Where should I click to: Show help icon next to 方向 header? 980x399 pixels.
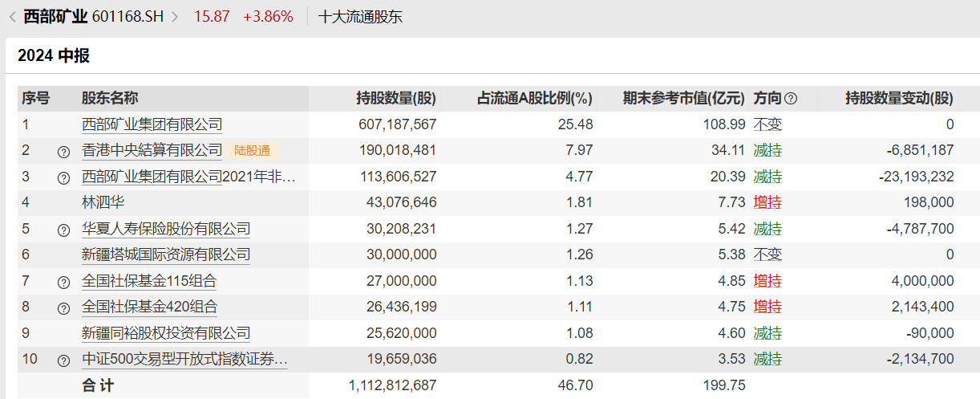point(791,99)
